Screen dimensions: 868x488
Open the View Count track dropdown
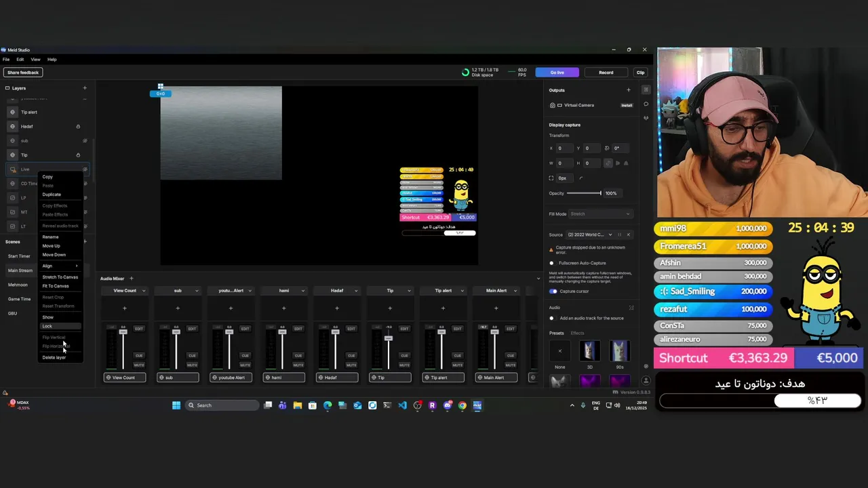(143, 291)
